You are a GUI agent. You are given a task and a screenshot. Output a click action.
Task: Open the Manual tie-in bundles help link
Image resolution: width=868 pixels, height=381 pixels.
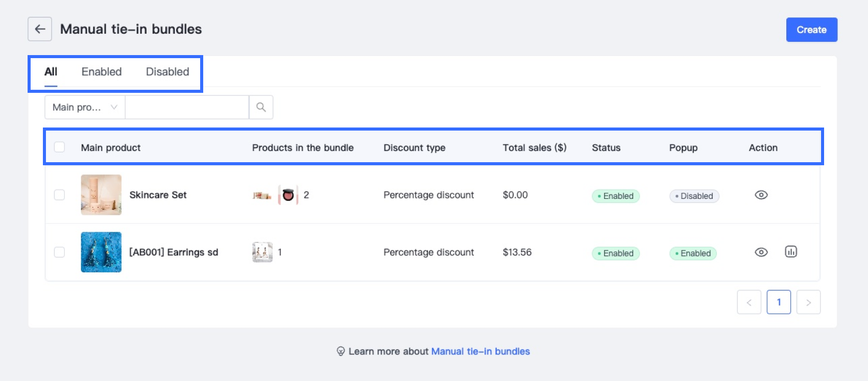(x=480, y=351)
